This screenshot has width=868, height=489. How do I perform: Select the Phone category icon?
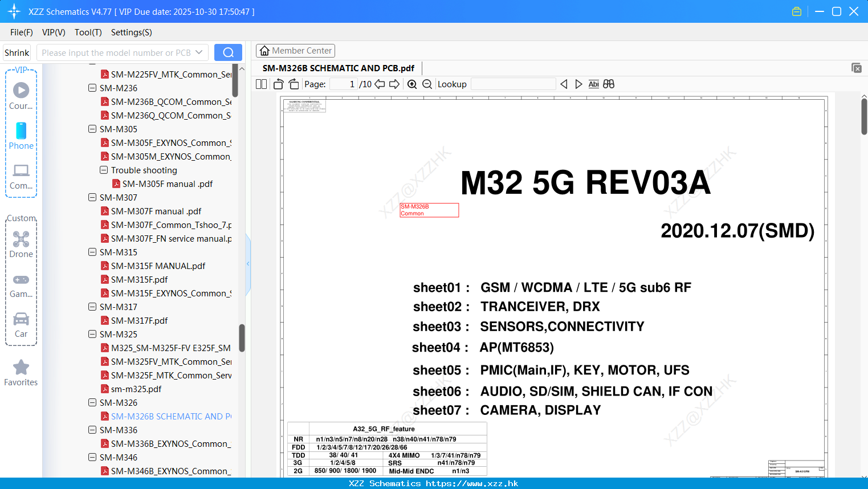coord(21,136)
